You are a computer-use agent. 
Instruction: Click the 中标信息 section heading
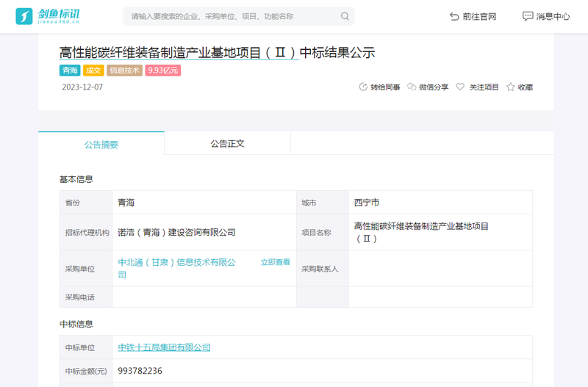pos(76,324)
